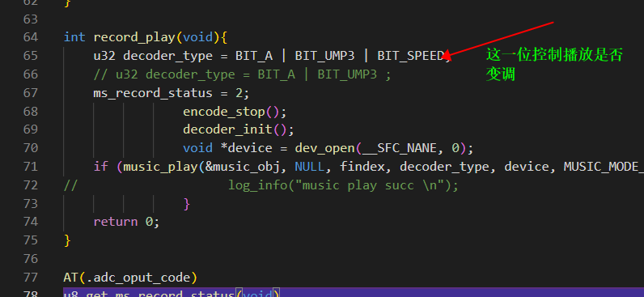This screenshot has width=644, height=297.
Task: Click the BIT_SPEED constant on line 65
Action: [x=411, y=56]
